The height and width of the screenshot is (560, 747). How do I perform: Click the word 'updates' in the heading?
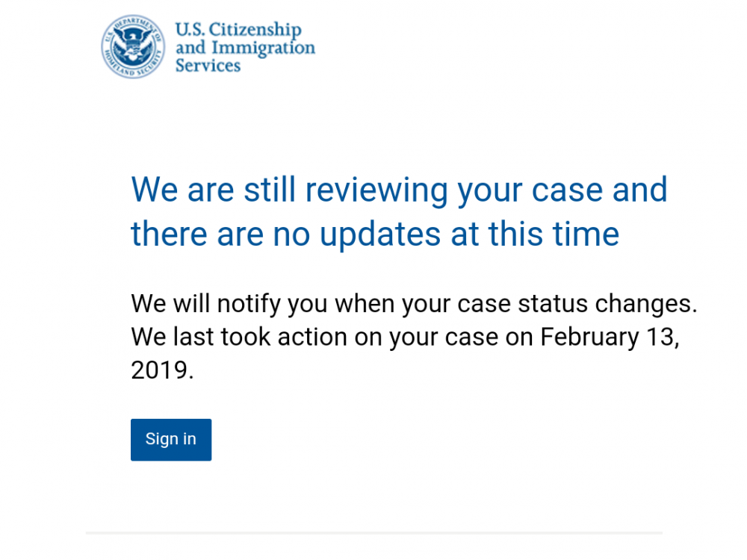380,235
